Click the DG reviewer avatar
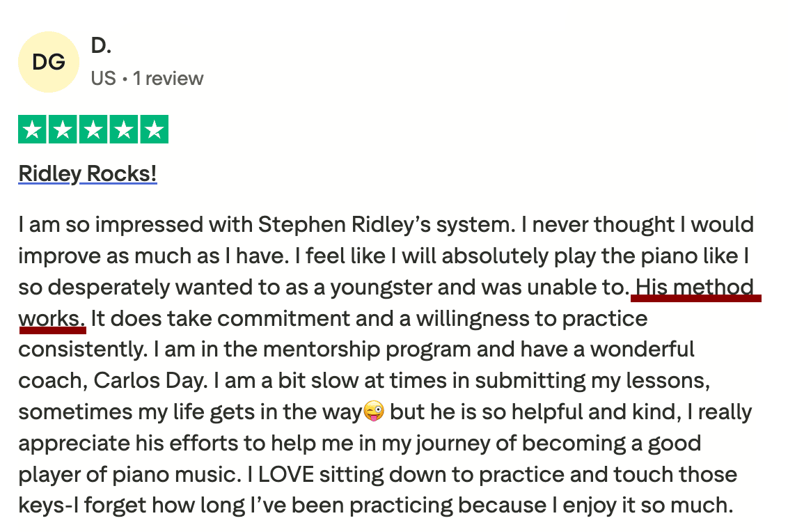788x532 pixels. 49,62
